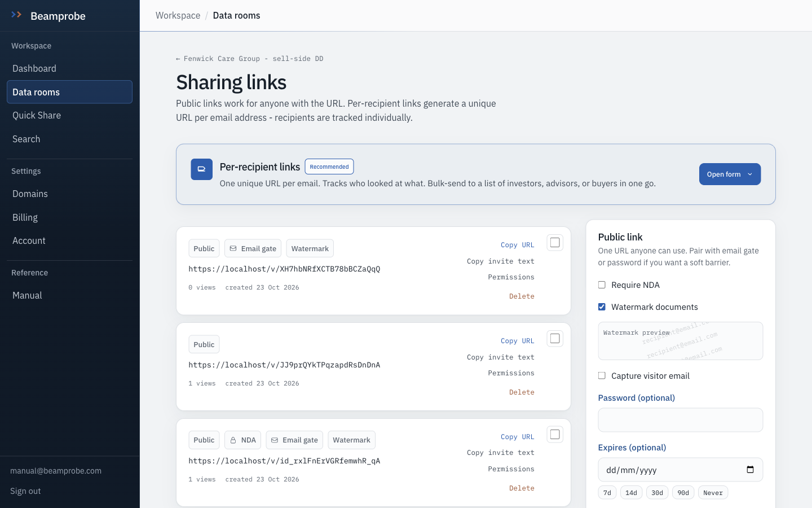Set expiry to 7d
This screenshot has width=812, height=508.
click(607, 493)
